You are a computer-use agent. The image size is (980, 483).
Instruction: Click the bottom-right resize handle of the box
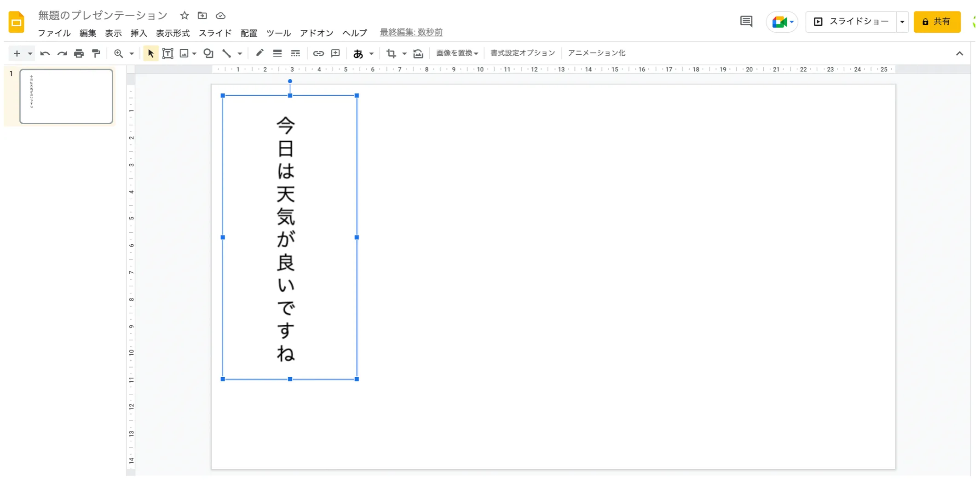point(357,379)
